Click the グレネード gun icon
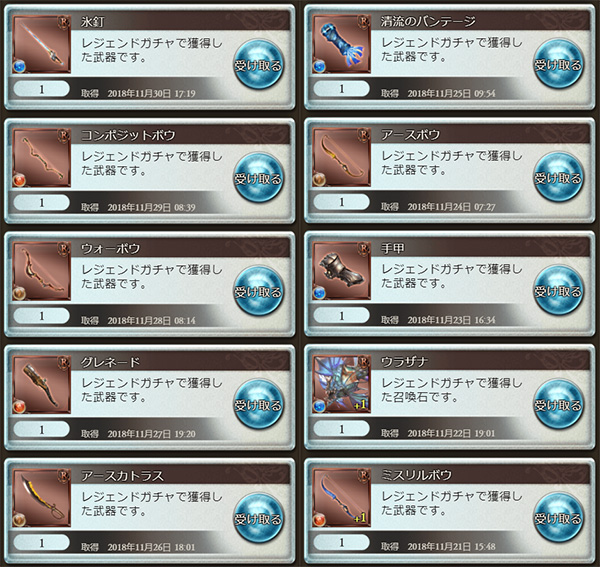Screen dimensions: 600x567 pos(42,385)
